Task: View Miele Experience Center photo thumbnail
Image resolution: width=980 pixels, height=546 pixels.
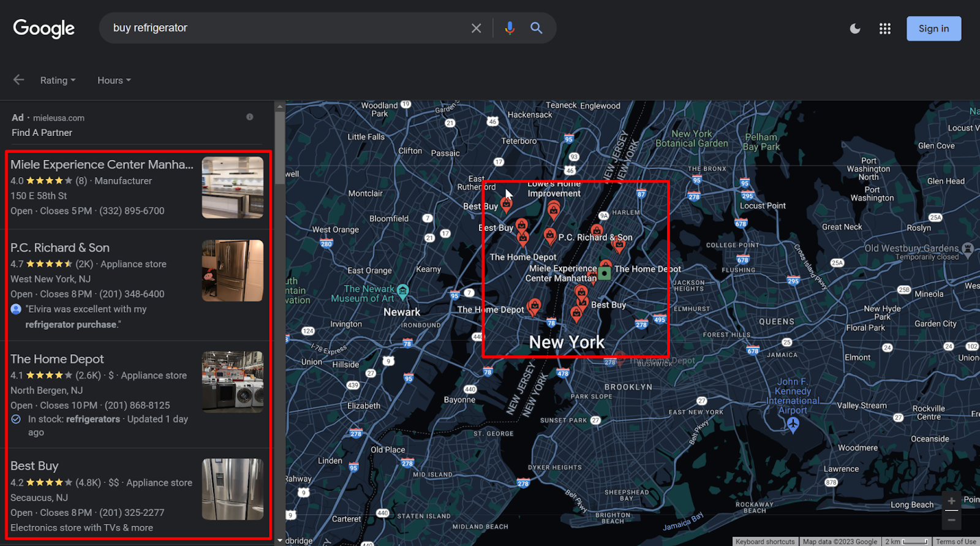Action: click(x=233, y=188)
